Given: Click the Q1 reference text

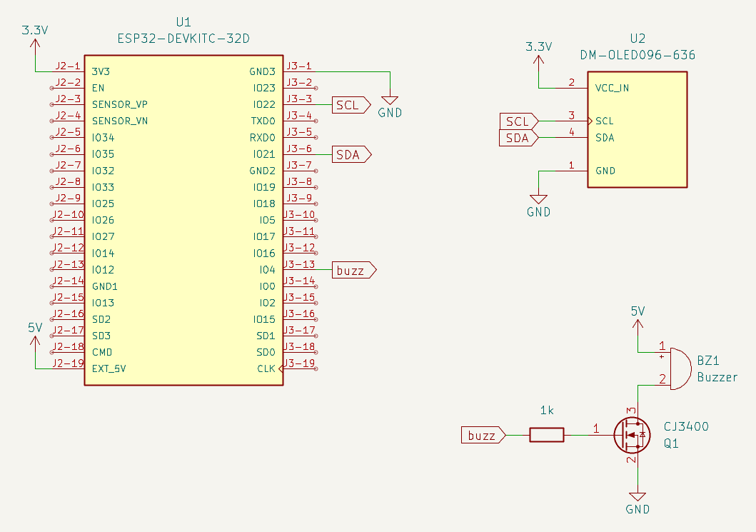Looking at the screenshot, I should pos(671,443).
